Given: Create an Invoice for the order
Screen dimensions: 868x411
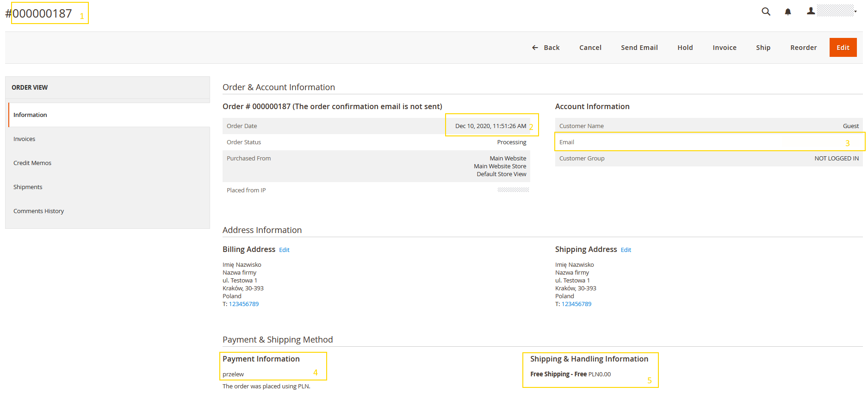Looking at the screenshot, I should (724, 48).
